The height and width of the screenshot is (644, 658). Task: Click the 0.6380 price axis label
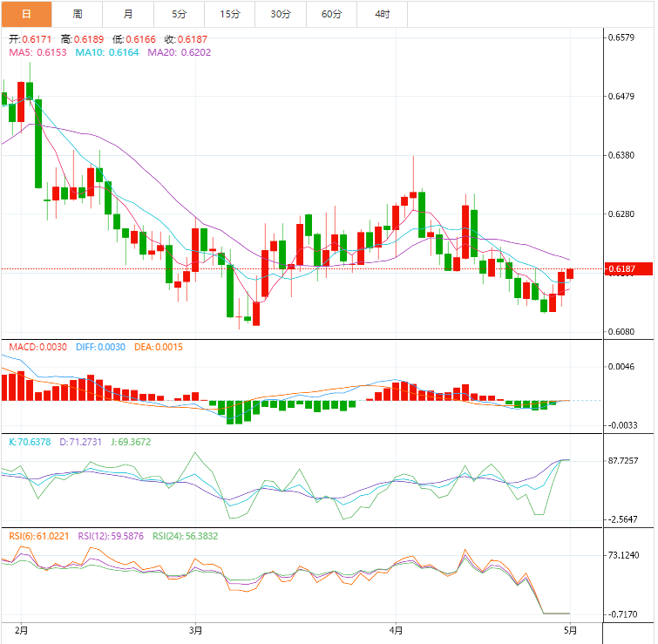pos(621,155)
